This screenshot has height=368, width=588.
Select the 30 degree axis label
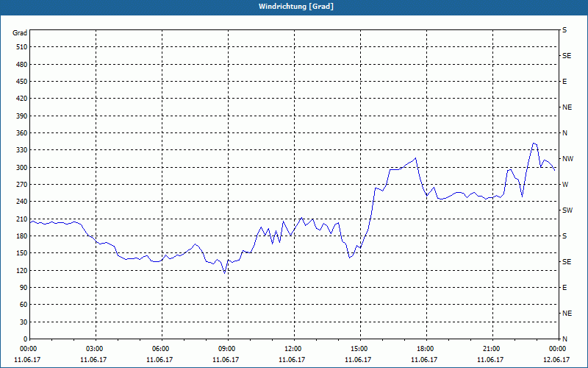pyautogui.click(x=24, y=322)
